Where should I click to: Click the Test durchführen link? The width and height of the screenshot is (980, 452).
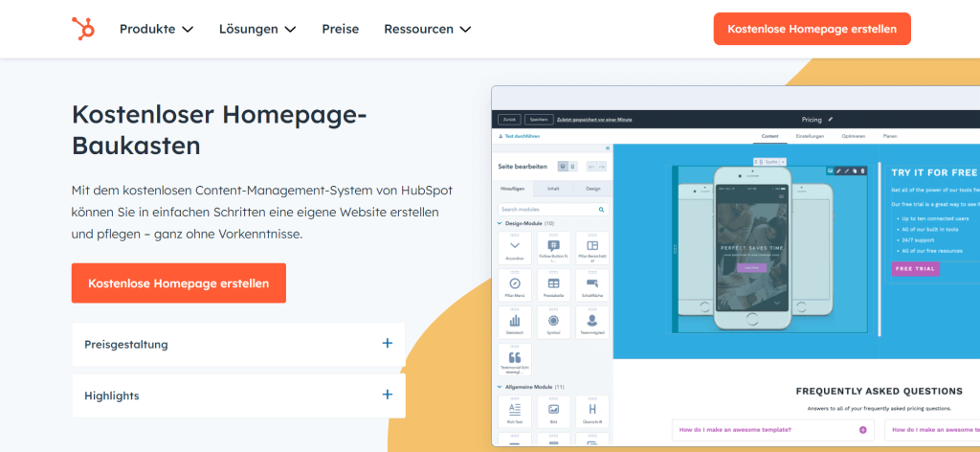click(520, 136)
